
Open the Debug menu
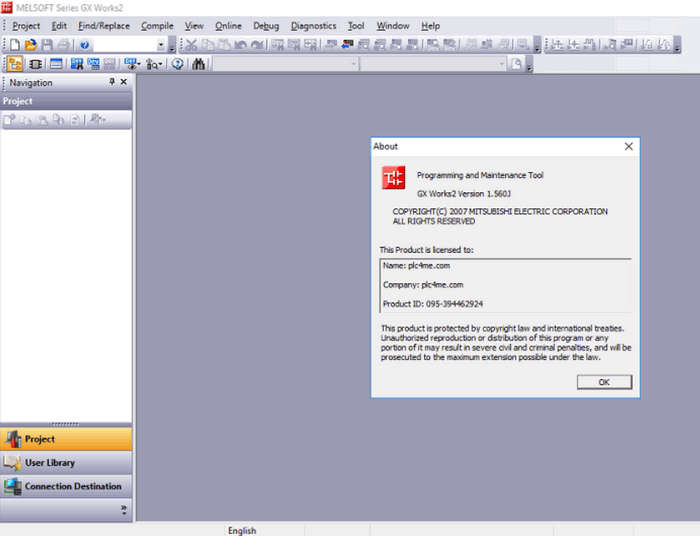pos(266,26)
